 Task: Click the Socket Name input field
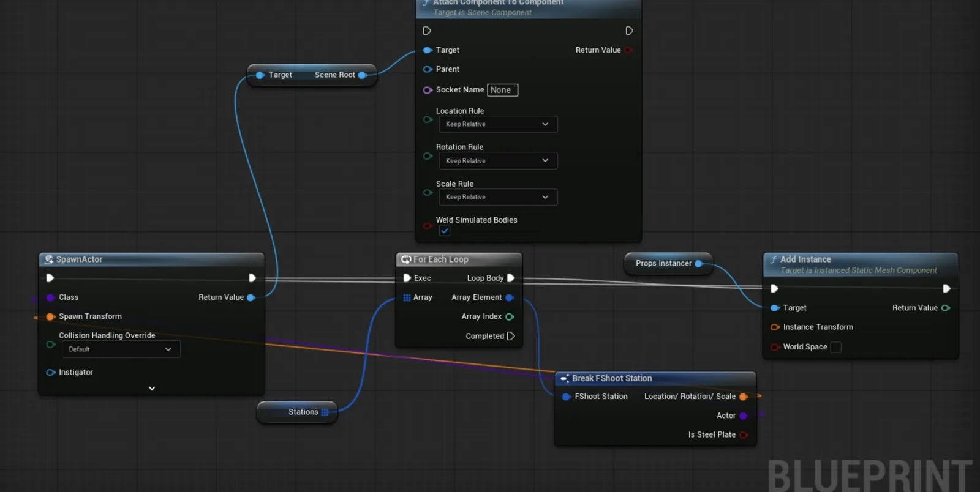[502, 90]
